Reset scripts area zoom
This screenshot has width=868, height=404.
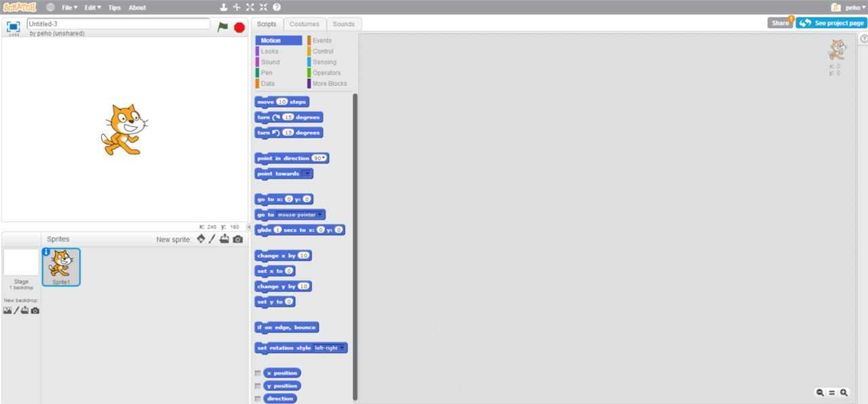[832, 392]
